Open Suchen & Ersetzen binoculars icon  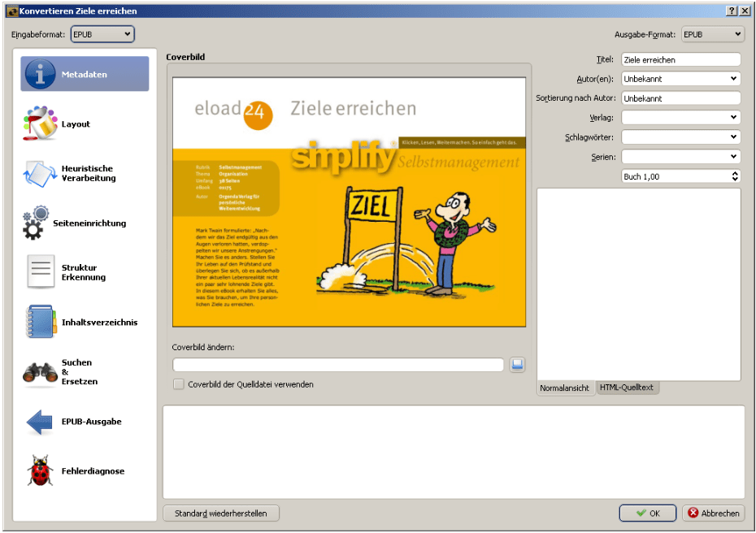click(x=40, y=372)
